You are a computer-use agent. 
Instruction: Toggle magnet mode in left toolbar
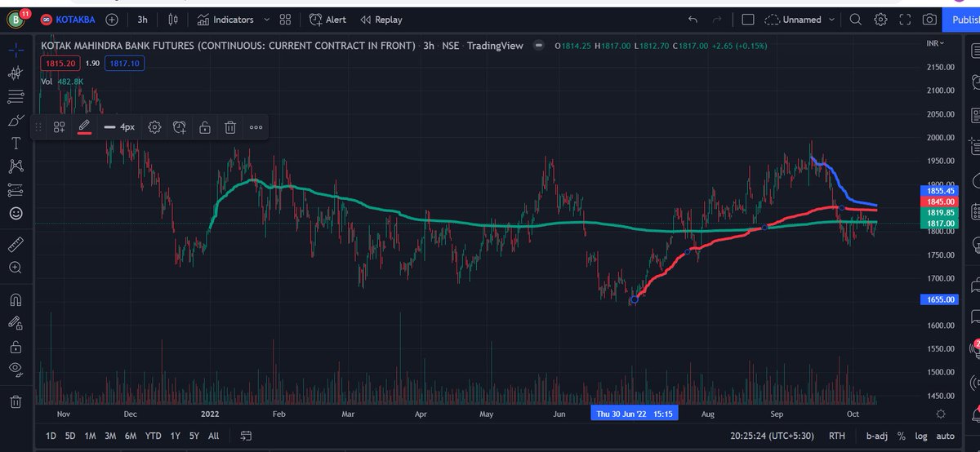coord(16,299)
